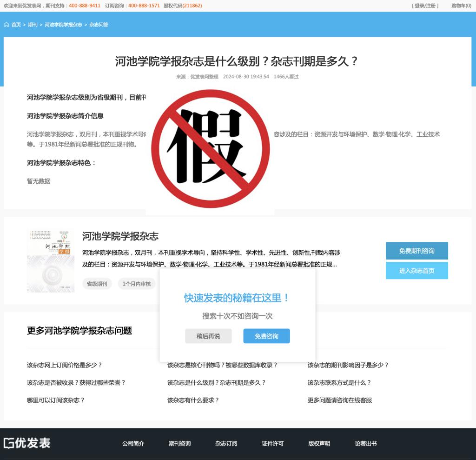Click the 免费咨询 popup button

pos(266,336)
